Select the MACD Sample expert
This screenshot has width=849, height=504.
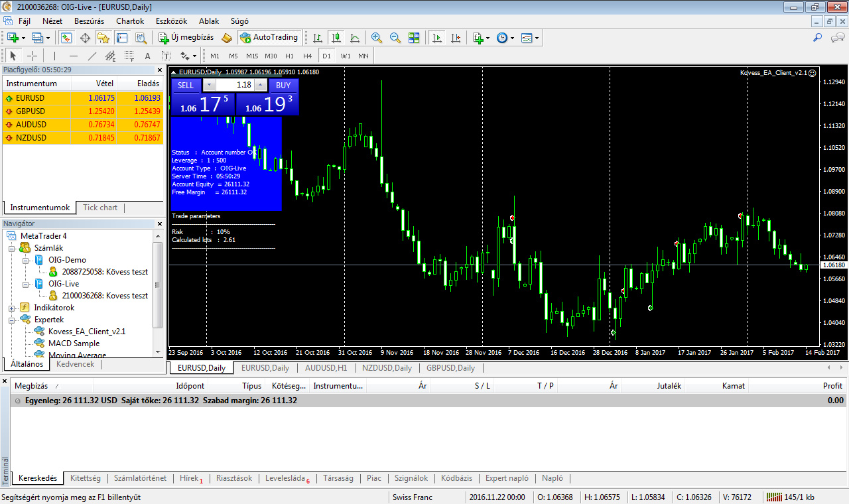pyautogui.click(x=74, y=344)
